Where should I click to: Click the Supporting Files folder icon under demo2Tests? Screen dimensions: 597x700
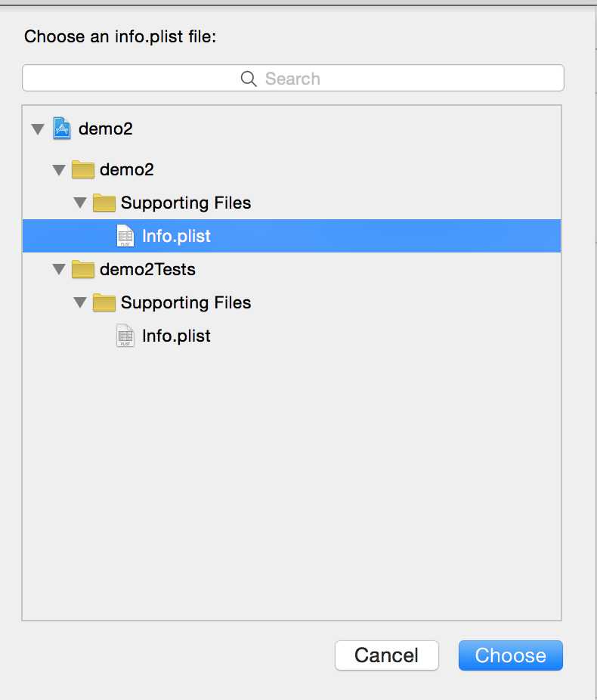click(x=104, y=303)
